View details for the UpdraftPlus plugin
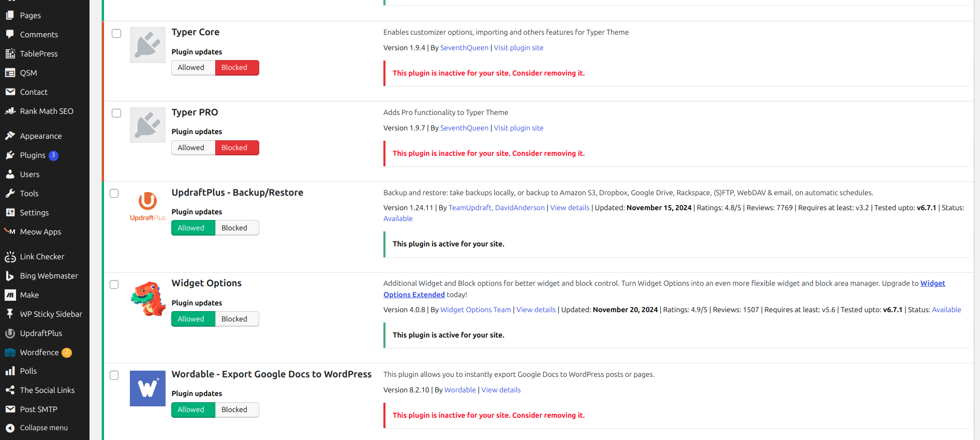Viewport: 980px width, 440px height. [x=570, y=208]
